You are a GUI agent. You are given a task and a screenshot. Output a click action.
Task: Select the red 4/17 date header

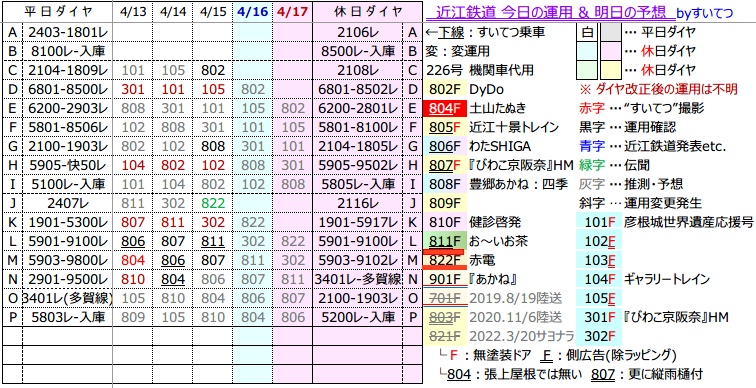pyautogui.click(x=293, y=12)
